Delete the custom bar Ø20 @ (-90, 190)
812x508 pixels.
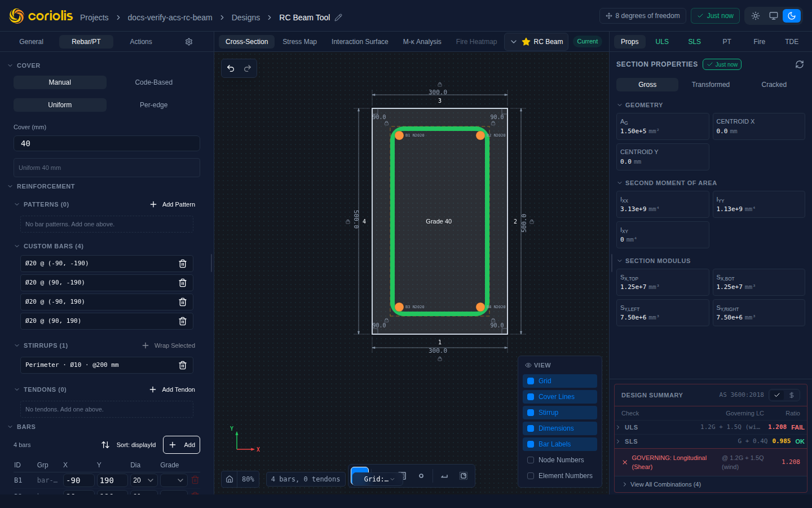pos(183,302)
